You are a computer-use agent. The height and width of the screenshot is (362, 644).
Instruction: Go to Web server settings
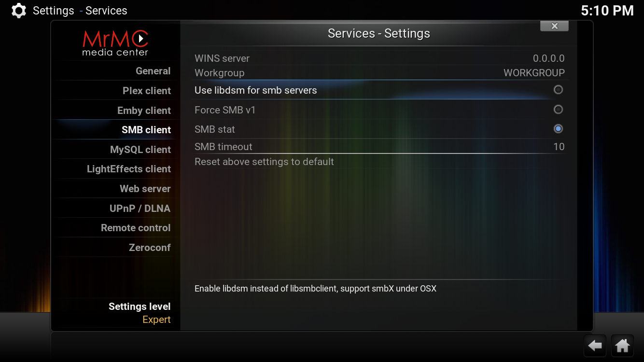click(x=145, y=189)
